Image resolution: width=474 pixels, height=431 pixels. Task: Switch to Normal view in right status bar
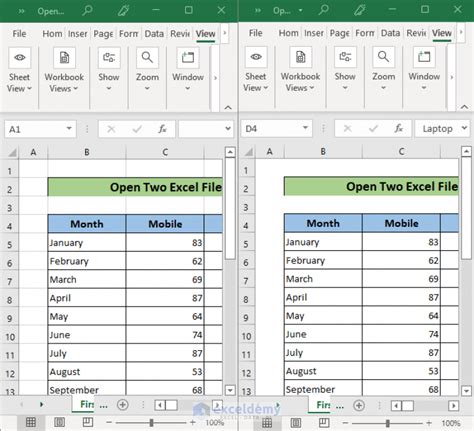pyautogui.click(x=267, y=423)
